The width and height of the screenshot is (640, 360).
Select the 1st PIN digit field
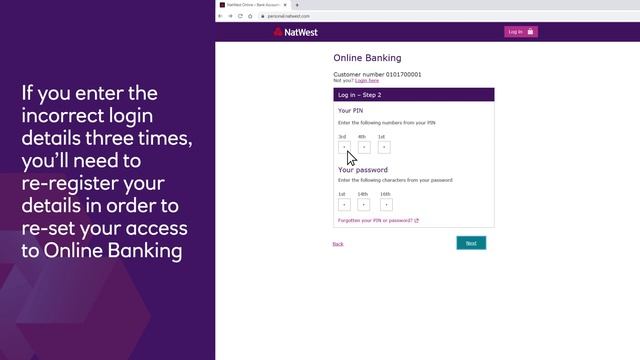click(384, 147)
